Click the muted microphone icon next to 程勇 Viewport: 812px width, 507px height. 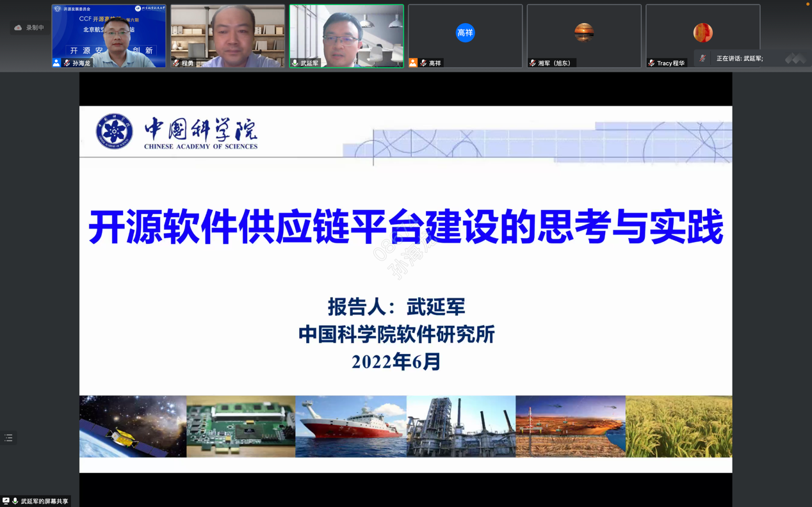tap(176, 63)
